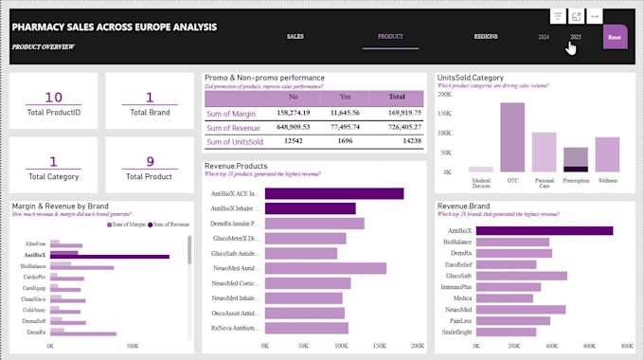Click the Total ProductID card
Screen dimensions: 644x360
click(x=53, y=101)
